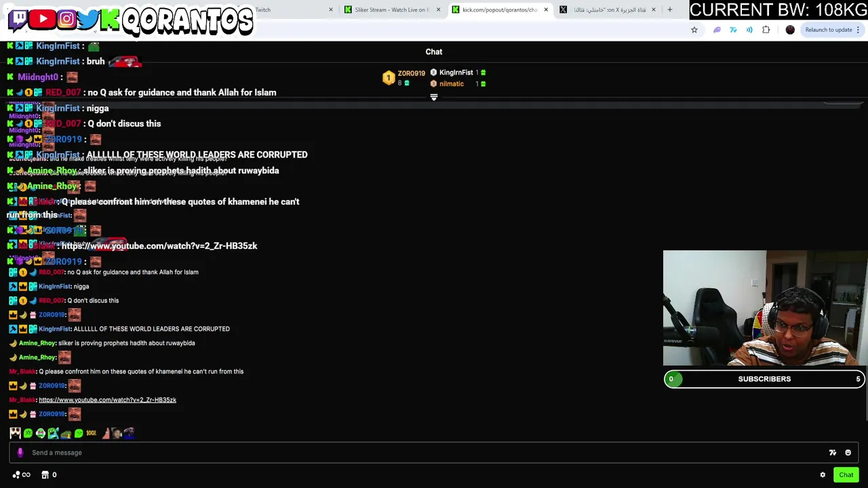Open the browser extensions puzzle icon

click(766, 30)
